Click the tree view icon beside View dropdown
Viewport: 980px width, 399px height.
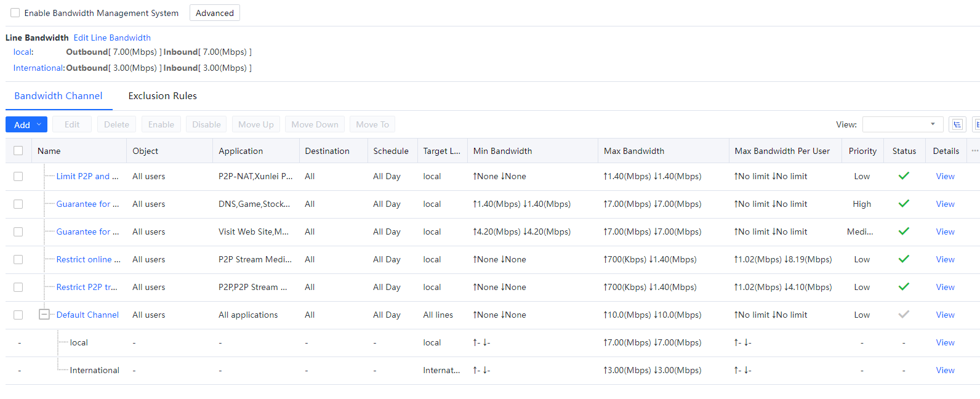pos(957,124)
